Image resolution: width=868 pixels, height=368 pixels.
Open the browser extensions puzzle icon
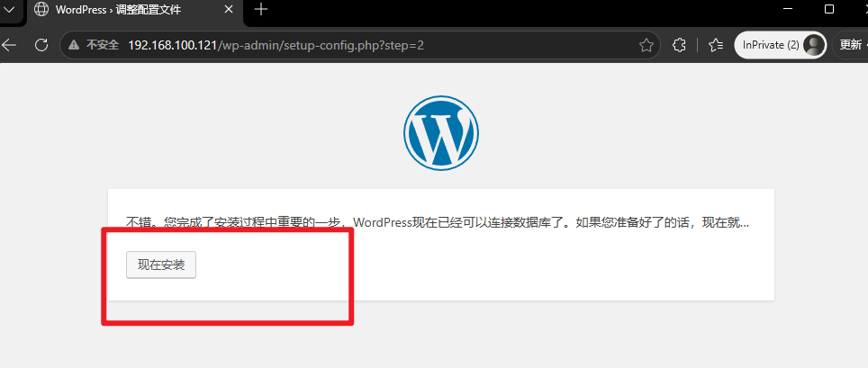pos(679,45)
